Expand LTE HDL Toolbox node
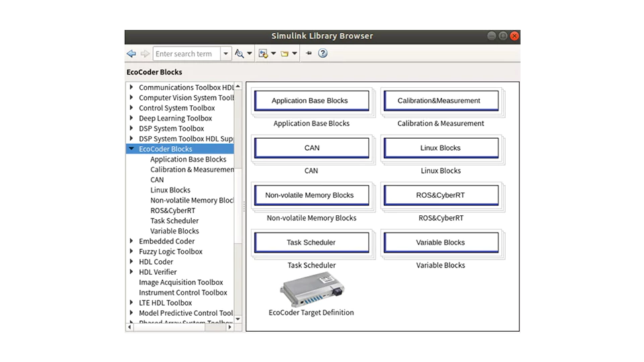Image resolution: width=644 pixels, height=362 pixels. [131, 302]
